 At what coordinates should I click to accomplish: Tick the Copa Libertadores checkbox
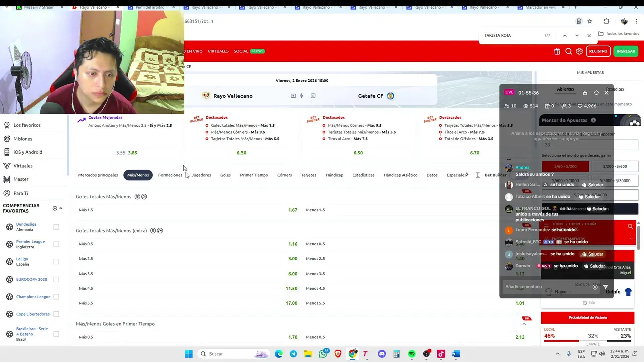click(56, 314)
